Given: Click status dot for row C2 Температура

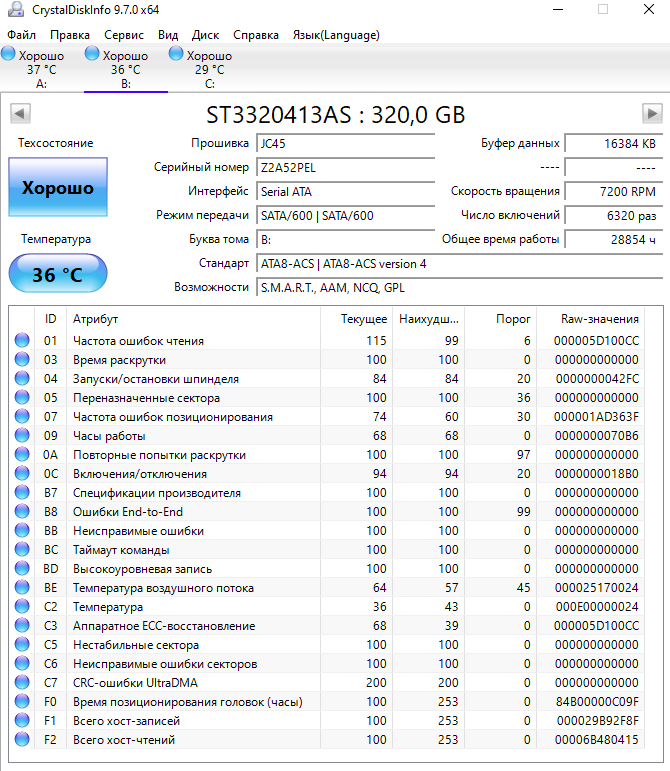Looking at the screenshot, I should click(22, 607).
